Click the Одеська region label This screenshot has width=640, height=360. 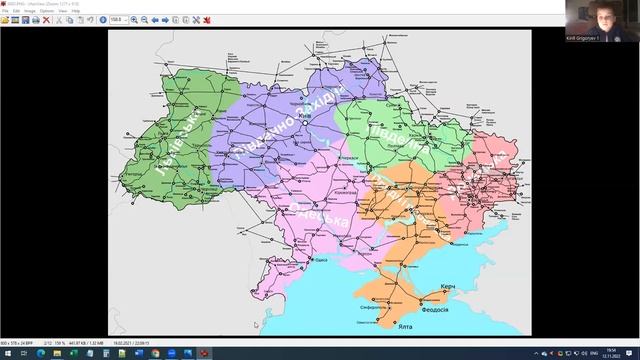coord(319,215)
